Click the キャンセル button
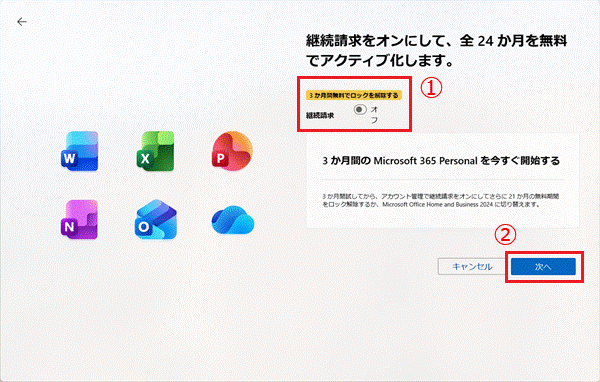Screen dimensions: 600x382 click(x=472, y=267)
